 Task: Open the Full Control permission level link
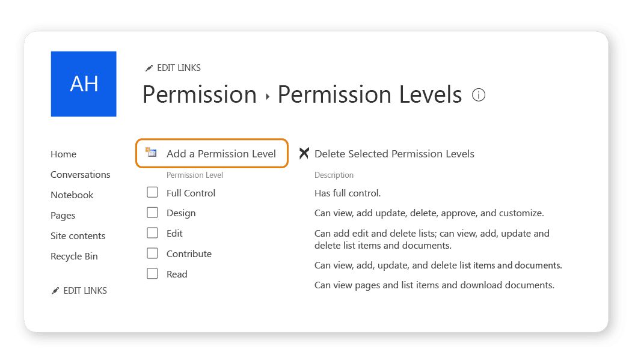(191, 193)
